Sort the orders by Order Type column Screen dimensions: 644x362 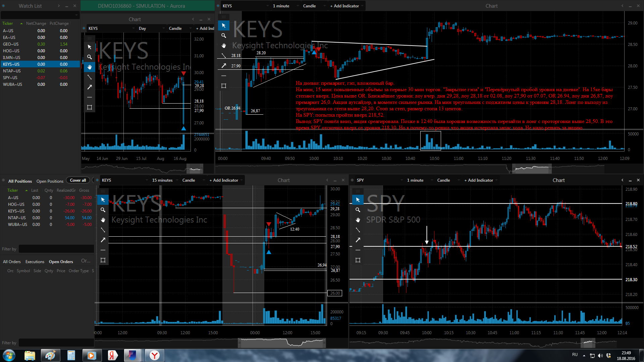pos(78,270)
